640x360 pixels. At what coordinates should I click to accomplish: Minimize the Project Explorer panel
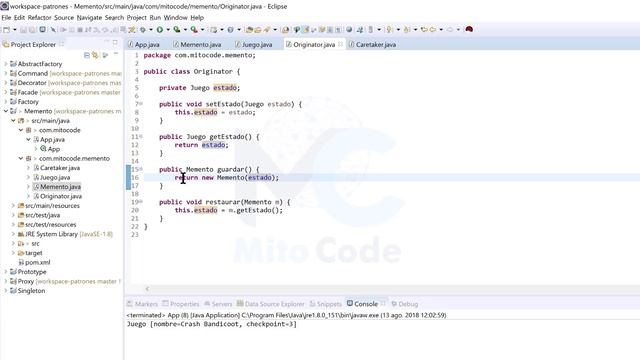[x=107, y=42]
